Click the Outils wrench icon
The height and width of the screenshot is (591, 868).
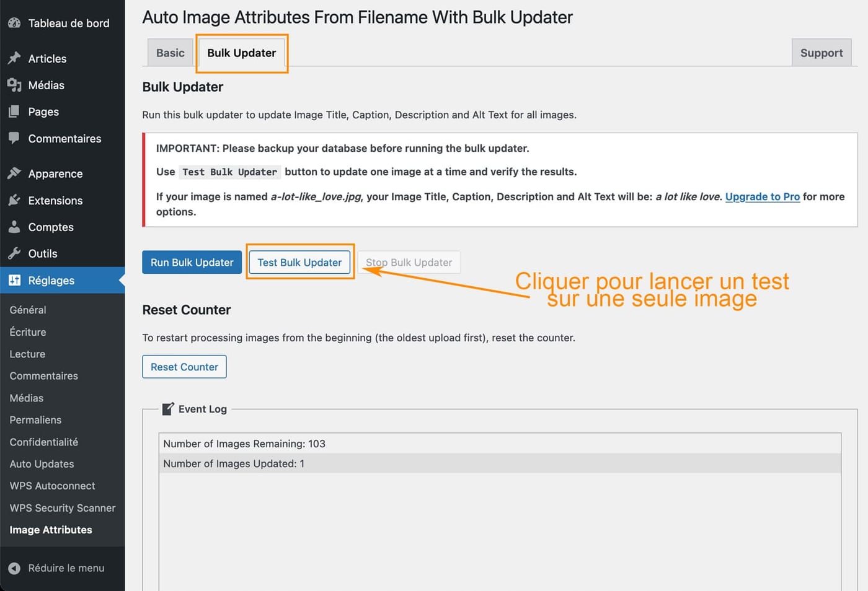(x=14, y=253)
